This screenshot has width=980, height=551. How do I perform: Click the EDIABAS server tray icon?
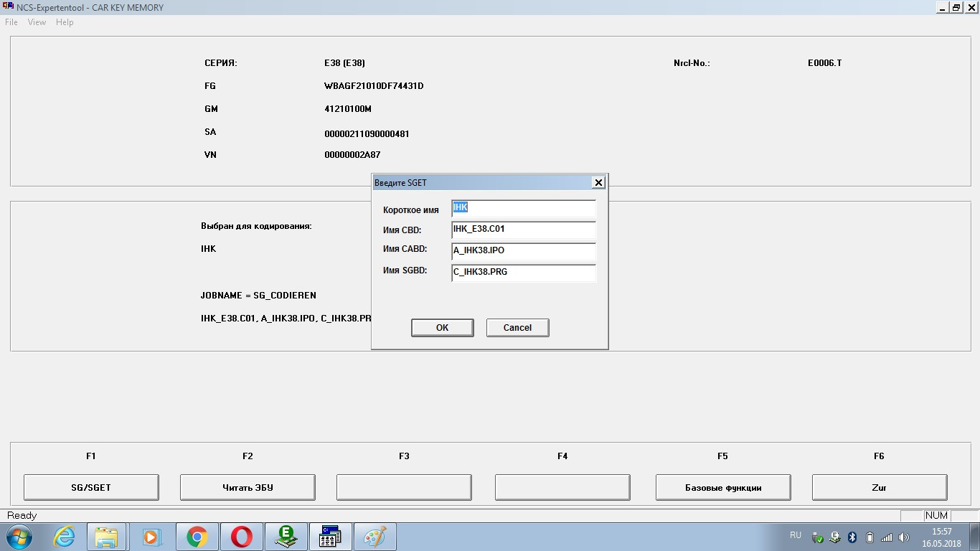pyautogui.click(x=835, y=537)
